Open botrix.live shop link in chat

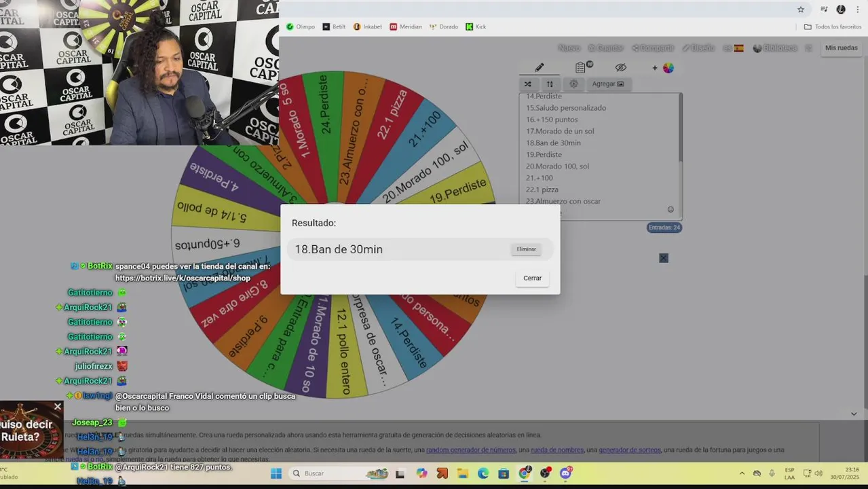click(x=183, y=278)
